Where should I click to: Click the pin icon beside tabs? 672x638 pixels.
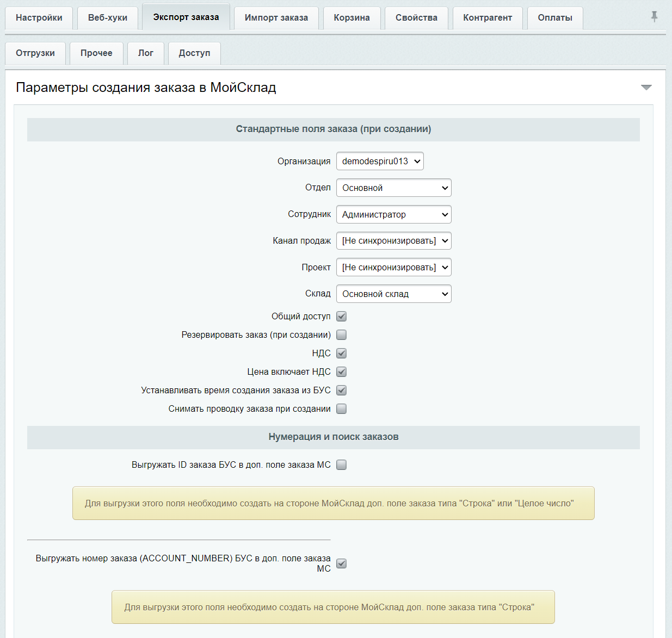(654, 17)
